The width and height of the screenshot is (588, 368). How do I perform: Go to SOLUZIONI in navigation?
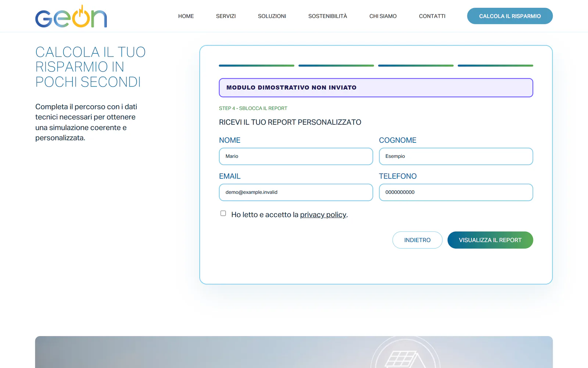[272, 16]
